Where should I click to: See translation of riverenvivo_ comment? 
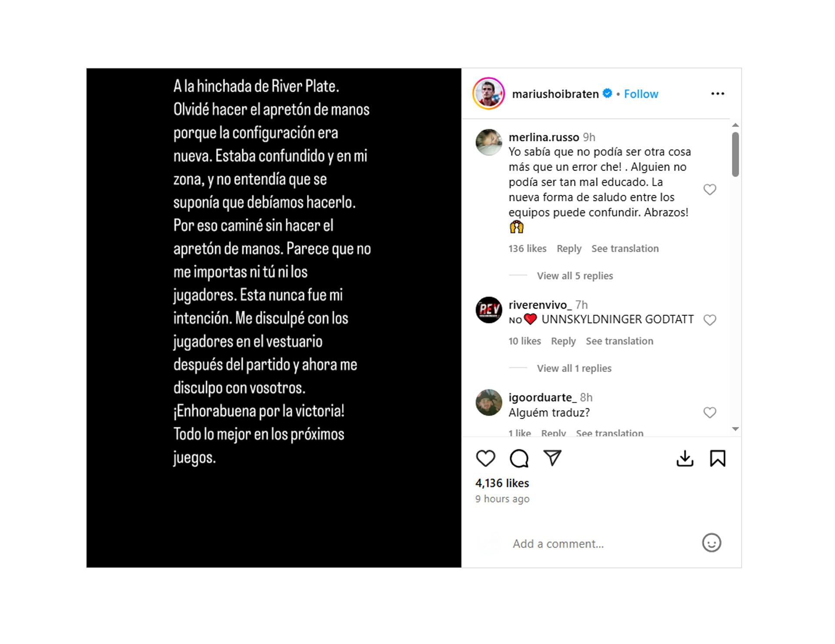(x=619, y=341)
